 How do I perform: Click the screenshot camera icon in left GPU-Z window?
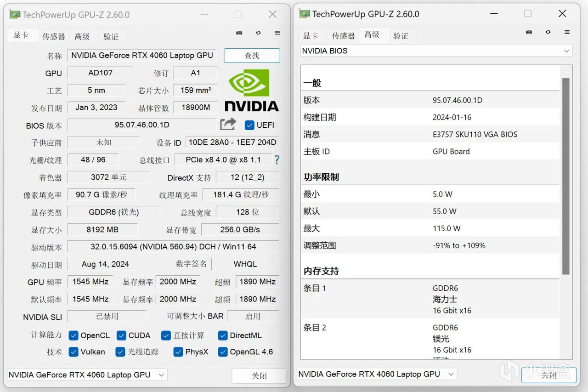tap(239, 33)
